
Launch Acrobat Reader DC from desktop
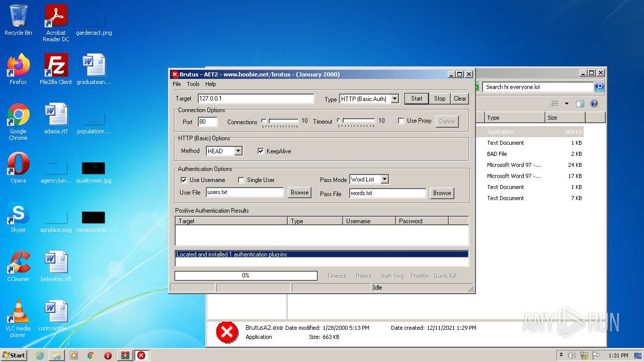(56, 23)
